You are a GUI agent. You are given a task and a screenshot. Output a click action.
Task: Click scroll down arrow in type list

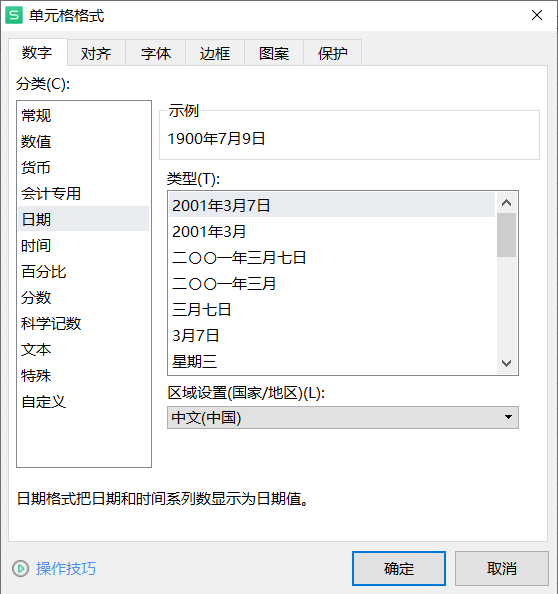pos(506,363)
